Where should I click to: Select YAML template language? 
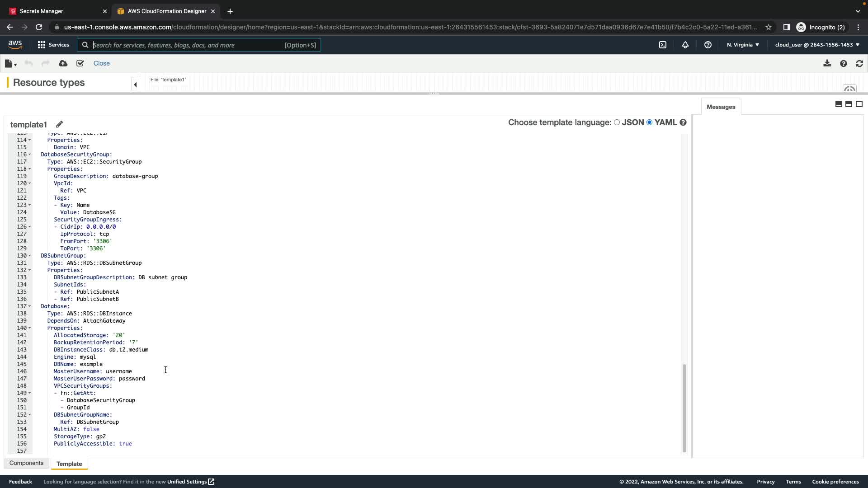pos(650,122)
